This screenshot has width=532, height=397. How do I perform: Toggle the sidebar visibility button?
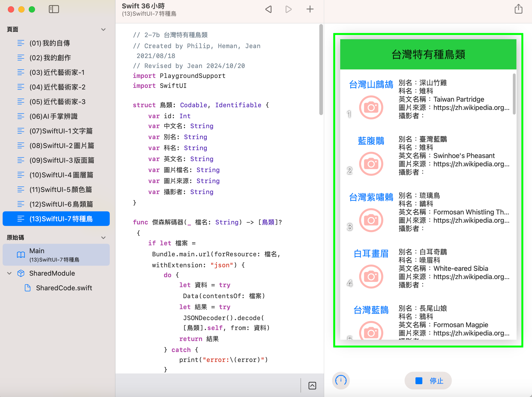[54, 9]
